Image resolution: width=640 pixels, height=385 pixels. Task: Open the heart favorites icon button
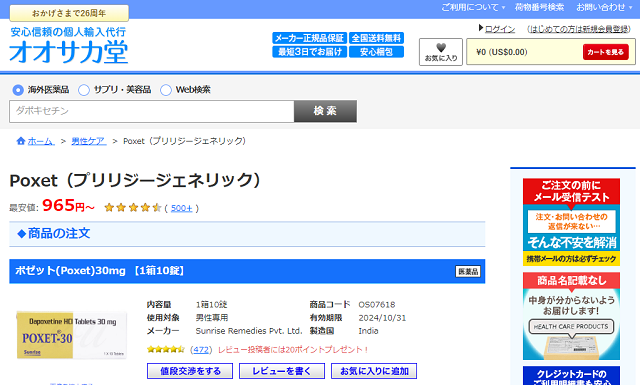(x=441, y=52)
